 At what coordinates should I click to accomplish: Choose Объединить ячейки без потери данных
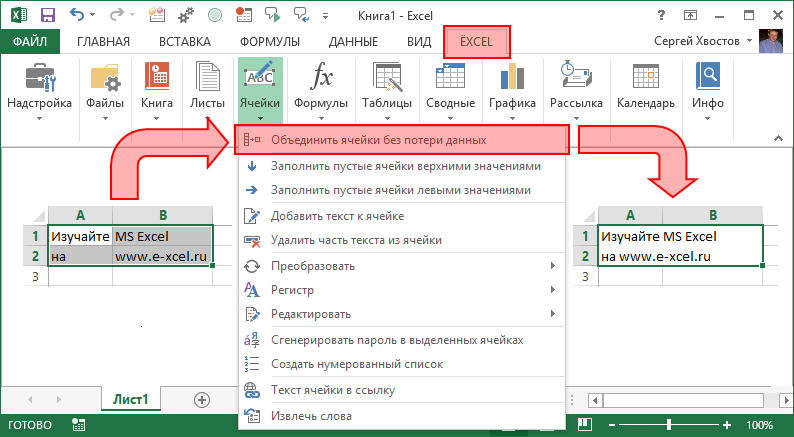(402, 140)
